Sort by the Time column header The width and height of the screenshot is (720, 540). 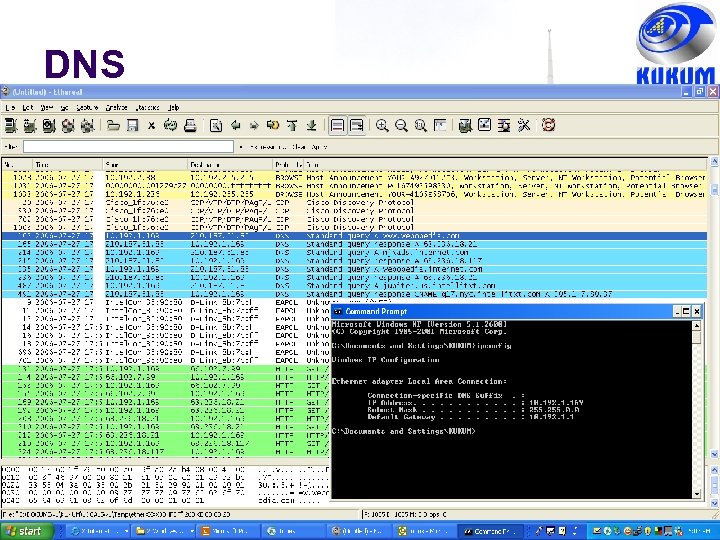68,164
